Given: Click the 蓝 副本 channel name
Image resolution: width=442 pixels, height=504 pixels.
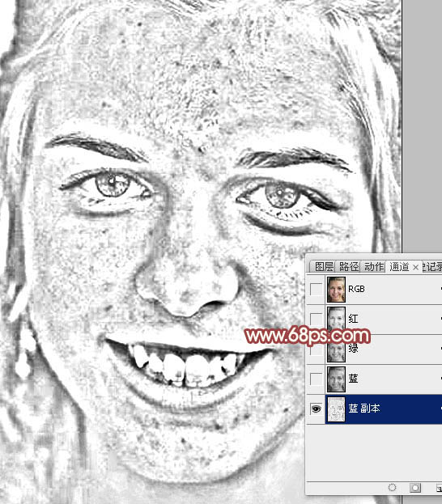Looking at the screenshot, I should coord(364,409).
